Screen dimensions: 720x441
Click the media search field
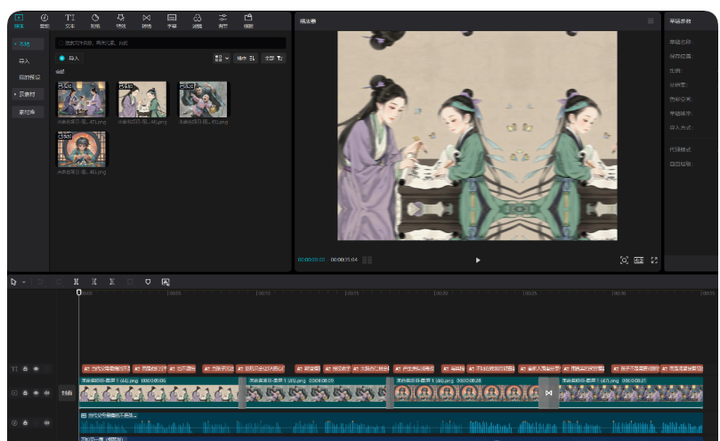(170, 43)
